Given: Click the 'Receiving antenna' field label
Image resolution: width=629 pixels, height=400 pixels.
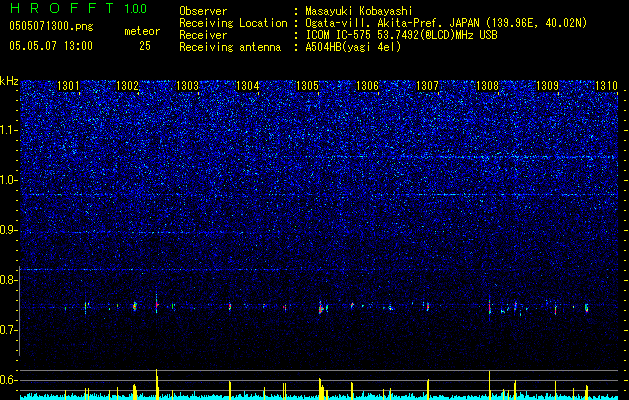Looking at the screenshot, I should point(230,47).
